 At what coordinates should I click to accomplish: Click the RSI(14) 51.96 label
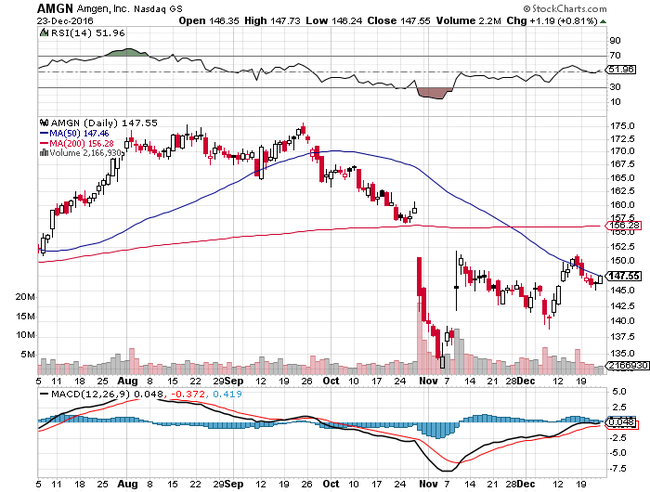87,33
